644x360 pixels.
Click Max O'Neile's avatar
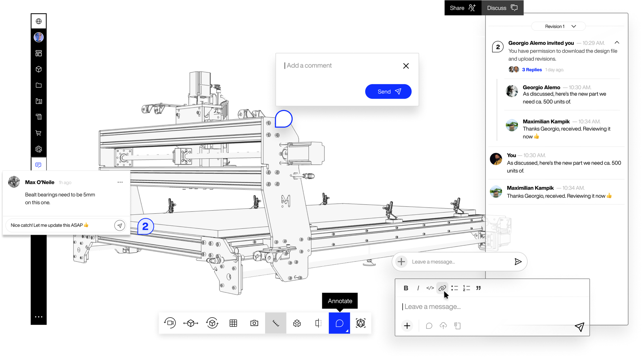[x=14, y=182]
